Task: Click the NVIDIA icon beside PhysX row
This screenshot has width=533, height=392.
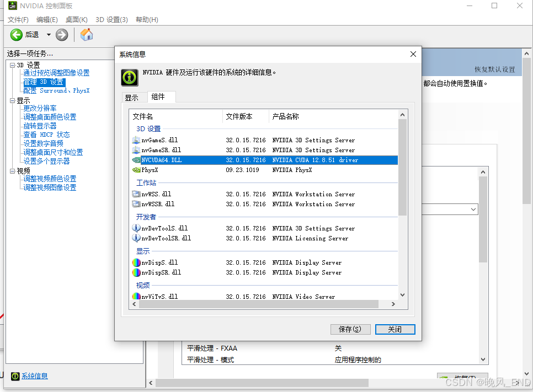Action: 136,170
